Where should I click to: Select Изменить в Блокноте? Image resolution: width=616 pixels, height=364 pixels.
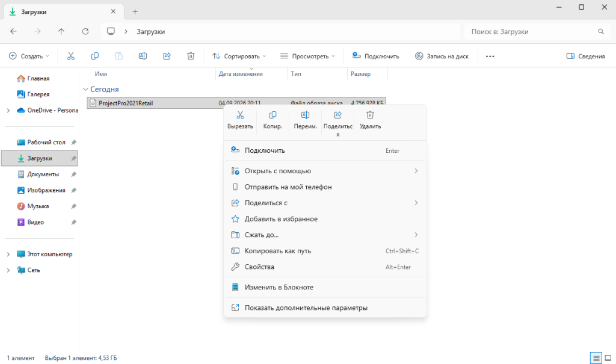325,288
